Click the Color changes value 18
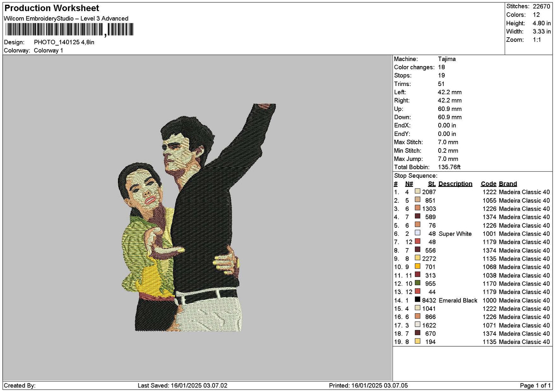 tap(441, 67)
